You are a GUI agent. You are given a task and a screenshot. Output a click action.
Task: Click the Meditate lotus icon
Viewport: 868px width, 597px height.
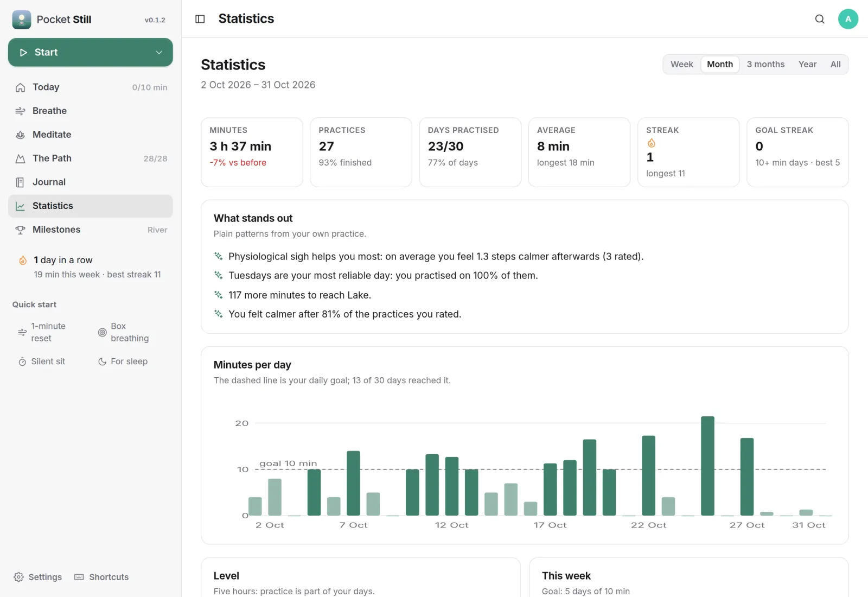pyautogui.click(x=21, y=135)
